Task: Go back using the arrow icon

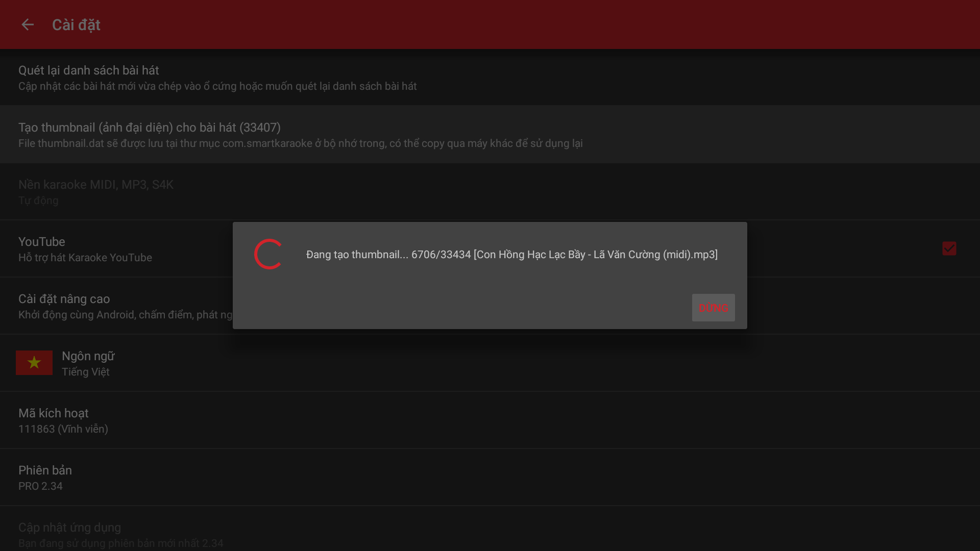Action: click(28, 24)
